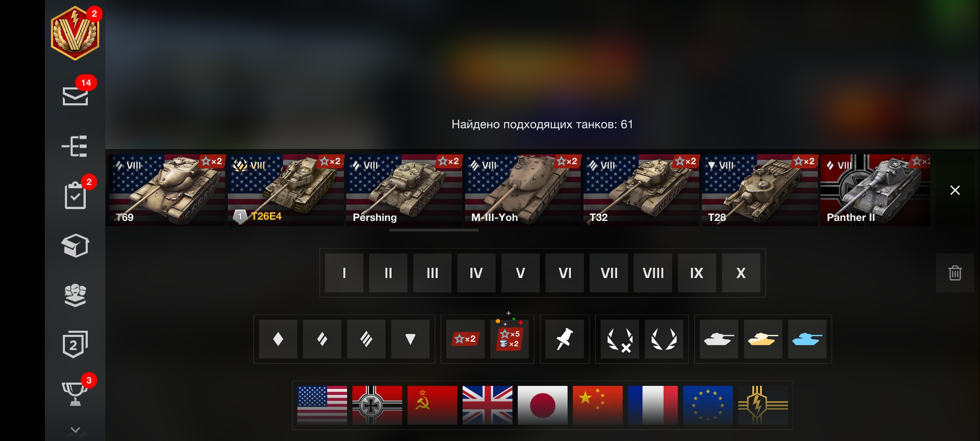Toggle the Japan flag nation filter

(543, 405)
